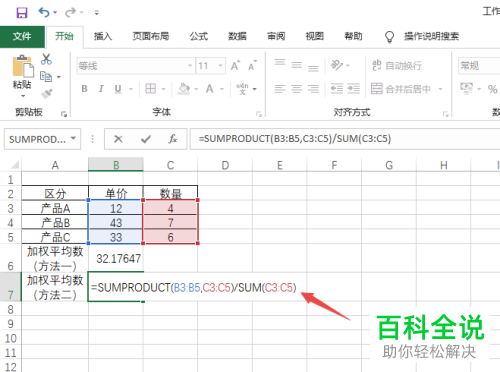Click 合并后居中 merge and center
Viewport: 500px width, 372px height.
[x=401, y=89]
